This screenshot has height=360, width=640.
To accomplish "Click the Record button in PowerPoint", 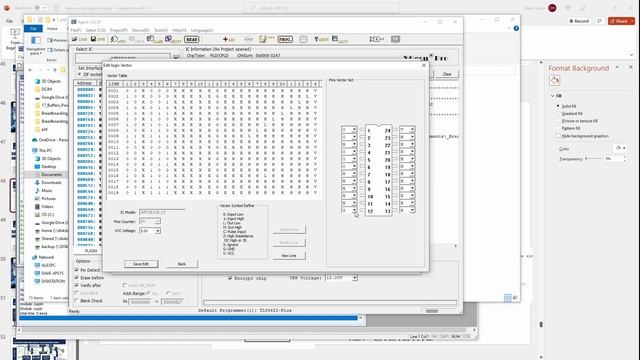I will (579, 21).
